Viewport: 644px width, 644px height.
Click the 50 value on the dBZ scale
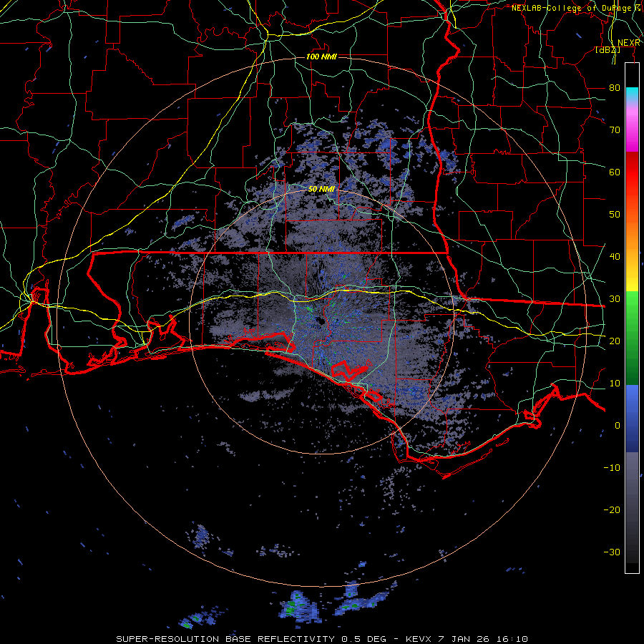615,215
